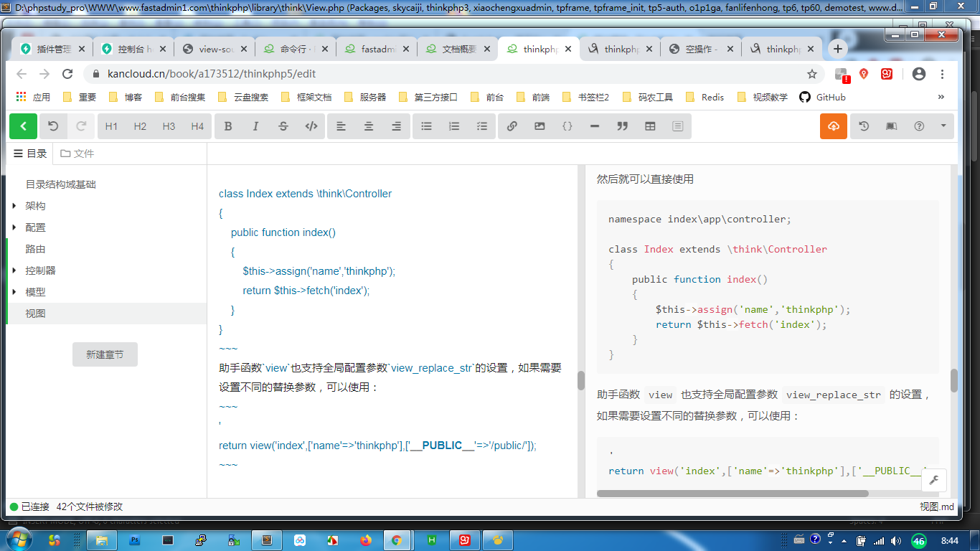The width and height of the screenshot is (980, 551).
Task: Switch to 空操作 browser tab
Action: click(702, 49)
